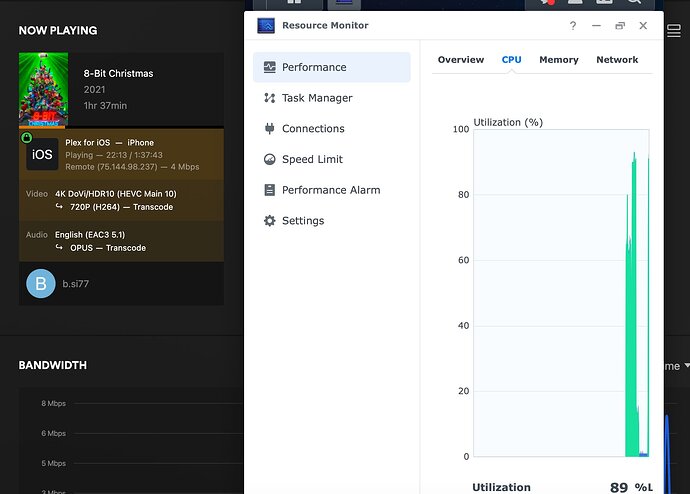Open the DSM widgets menu icon at right

pyautogui.click(x=673, y=31)
